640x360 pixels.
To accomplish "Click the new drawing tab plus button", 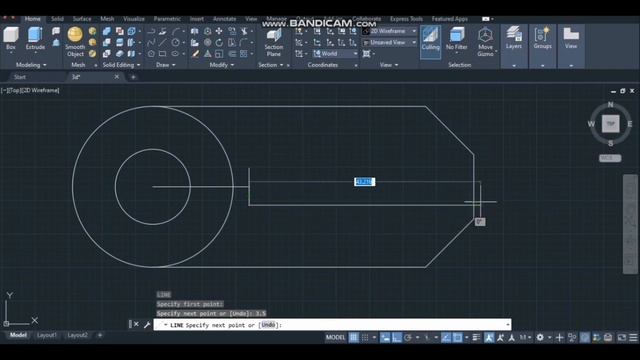I will (133, 77).
